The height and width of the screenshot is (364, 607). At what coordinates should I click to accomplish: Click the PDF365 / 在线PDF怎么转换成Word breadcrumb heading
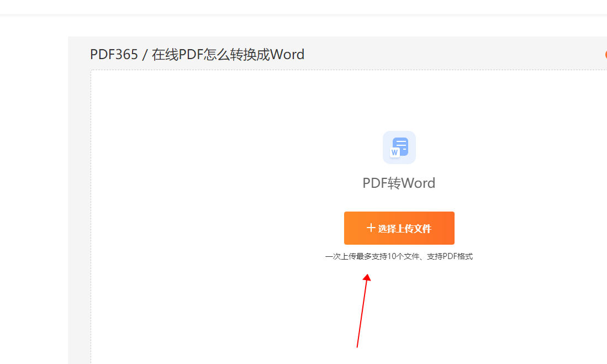click(x=197, y=55)
